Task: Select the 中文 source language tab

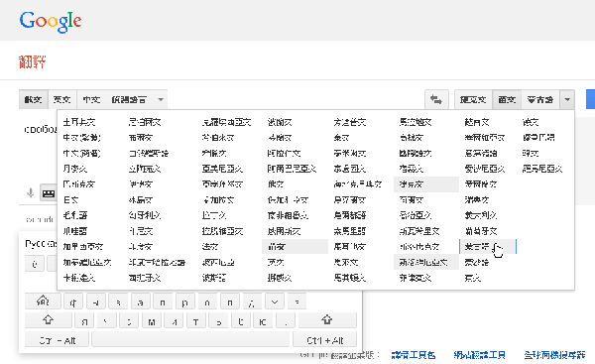Action: tap(91, 100)
